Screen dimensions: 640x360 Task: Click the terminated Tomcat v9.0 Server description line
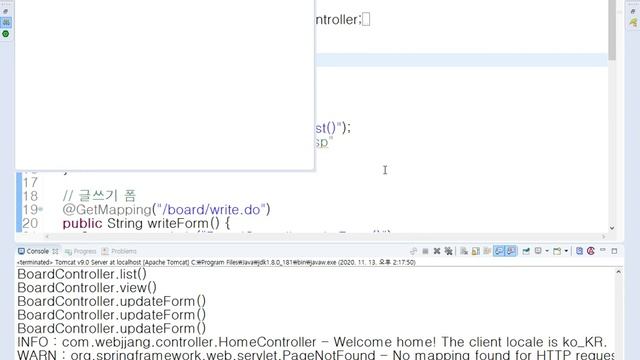coord(216,262)
